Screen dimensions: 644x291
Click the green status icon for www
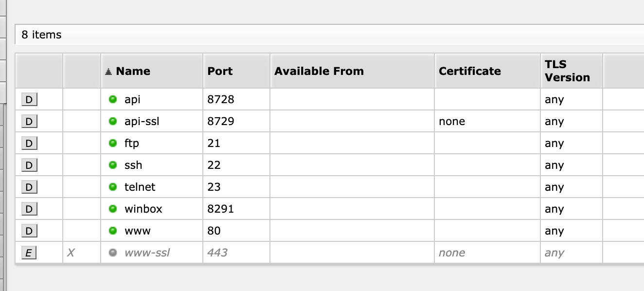pyautogui.click(x=113, y=231)
